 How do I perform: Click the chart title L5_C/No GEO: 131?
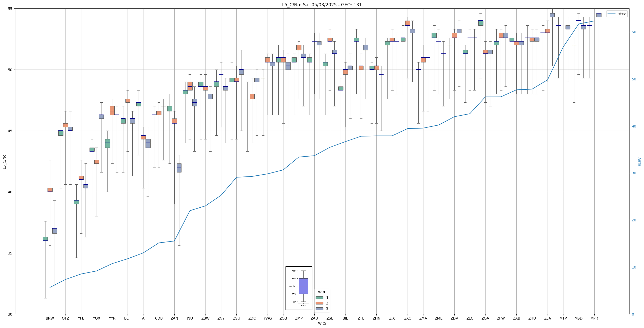(322, 5)
